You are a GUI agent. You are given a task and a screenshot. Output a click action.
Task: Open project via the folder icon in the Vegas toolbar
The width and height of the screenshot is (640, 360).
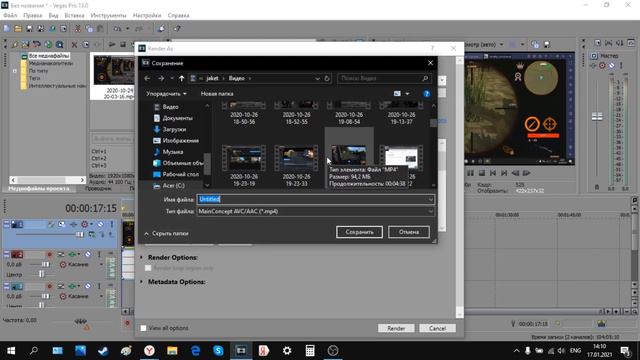pyautogui.click(x=18, y=29)
